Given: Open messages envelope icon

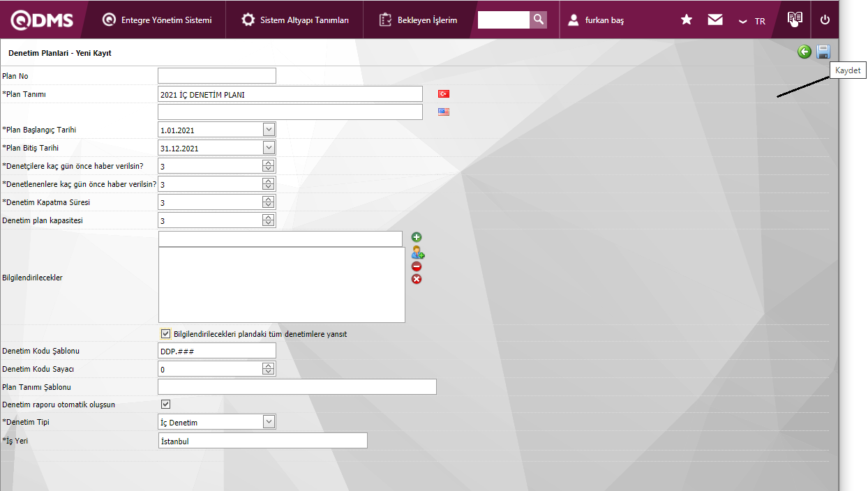Looking at the screenshot, I should (x=715, y=20).
